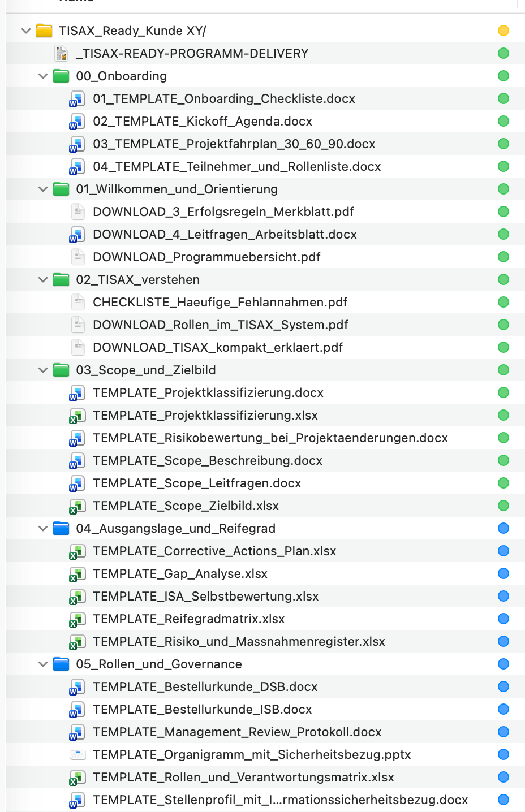The width and height of the screenshot is (525, 812).
Task: Click the green folder icon of 00_Onboarding
Action: coord(61,76)
